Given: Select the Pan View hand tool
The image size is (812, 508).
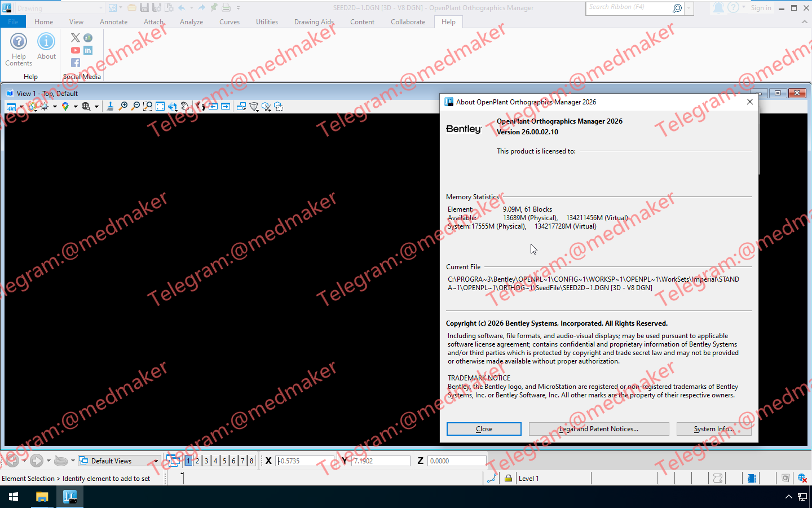Looking at the screenshot, I should [x=185, y=106].
